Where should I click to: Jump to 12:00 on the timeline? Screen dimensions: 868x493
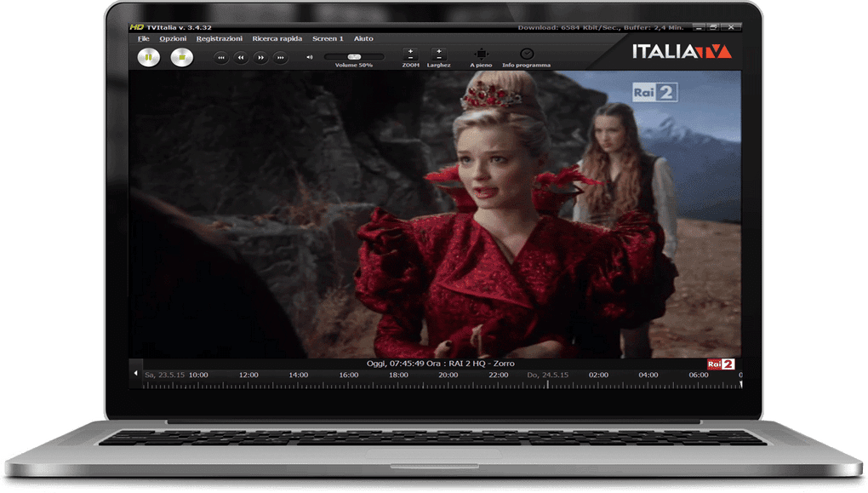(x=248, y=375)
